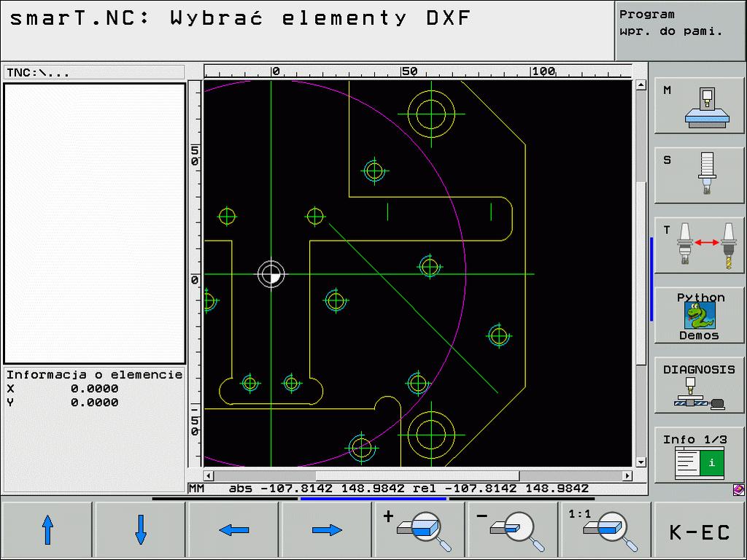The width and height of the screenshot is (747, 560).
Task: Click the MM unit indicator
Action: 197,489
